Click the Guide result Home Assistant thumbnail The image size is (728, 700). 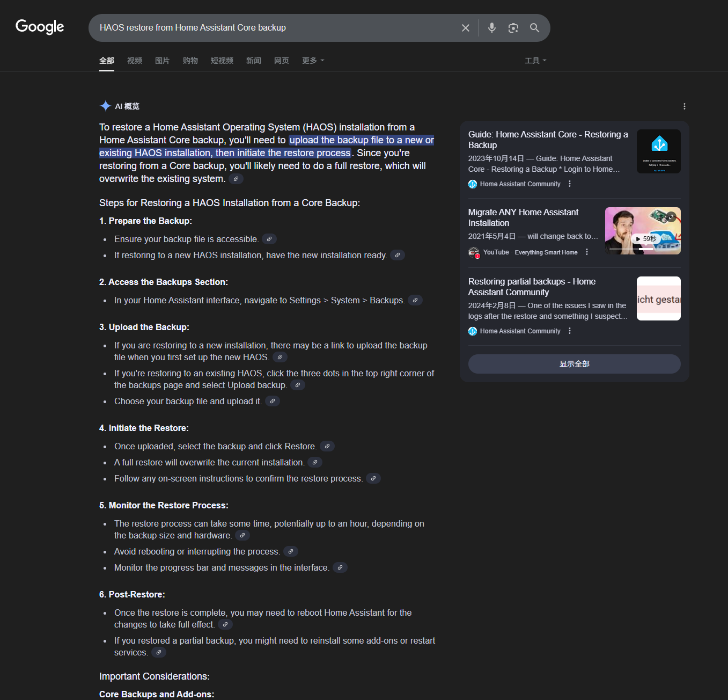pyautogui.click(x=659, y=151)
